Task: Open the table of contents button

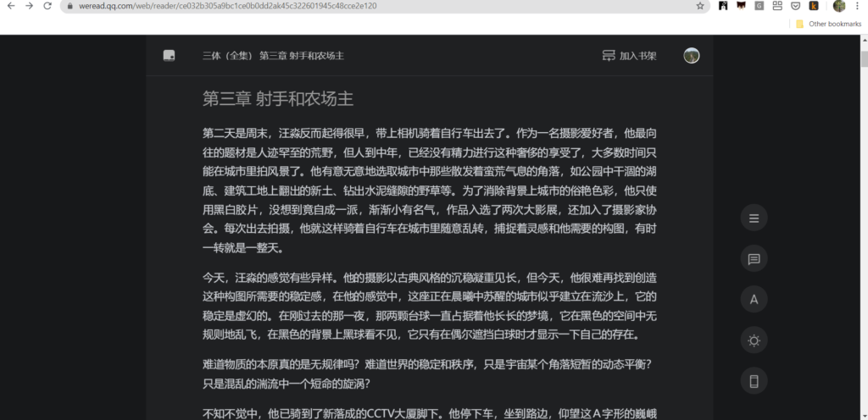Action: (x=754, y=218)
